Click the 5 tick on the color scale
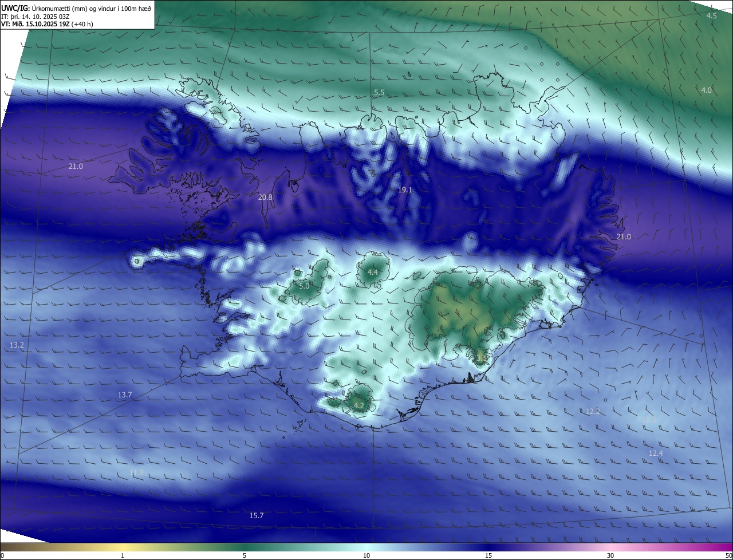733x560 pixels. point(245,555)
